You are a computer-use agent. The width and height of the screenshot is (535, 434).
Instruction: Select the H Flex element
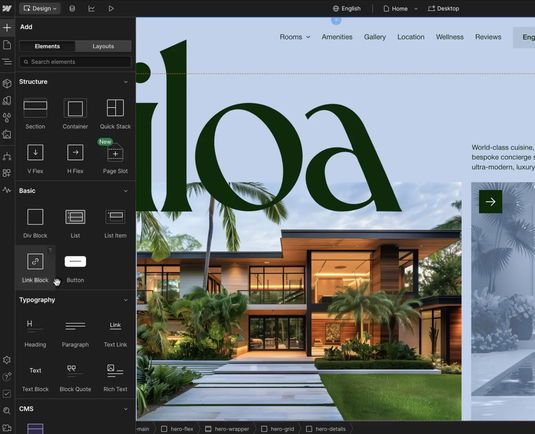75,158
